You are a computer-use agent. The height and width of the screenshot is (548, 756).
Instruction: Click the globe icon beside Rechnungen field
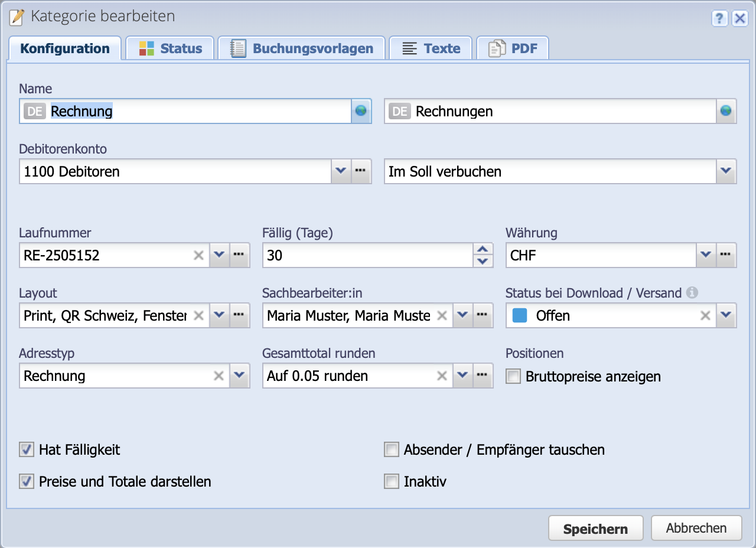[x=727, y=111]
